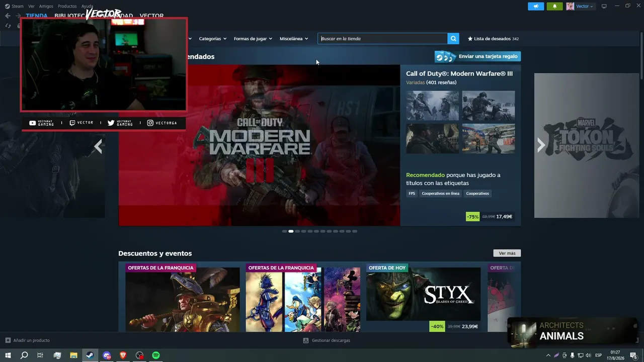Screen dimensions: 644x362
Task: Click Ver más in Descuentos y eventos
Action: [x=507, y=253]
